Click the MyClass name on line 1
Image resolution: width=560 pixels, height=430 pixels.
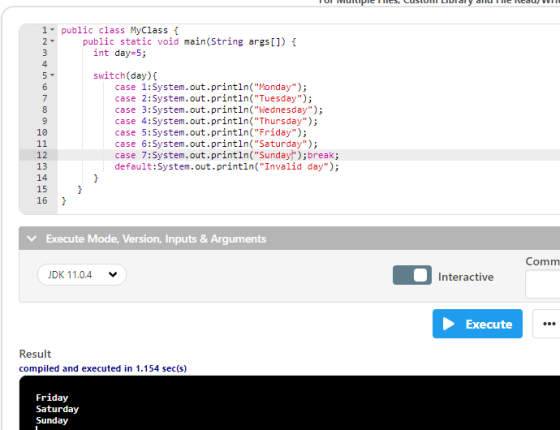pos(149,30)
